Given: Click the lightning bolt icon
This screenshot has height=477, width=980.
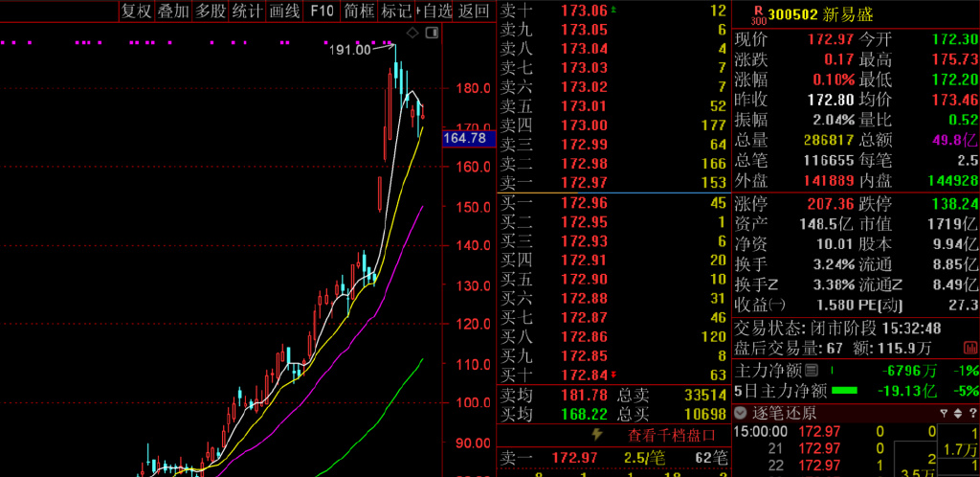Looking at the screenshot, I should (x=598, y=434).
